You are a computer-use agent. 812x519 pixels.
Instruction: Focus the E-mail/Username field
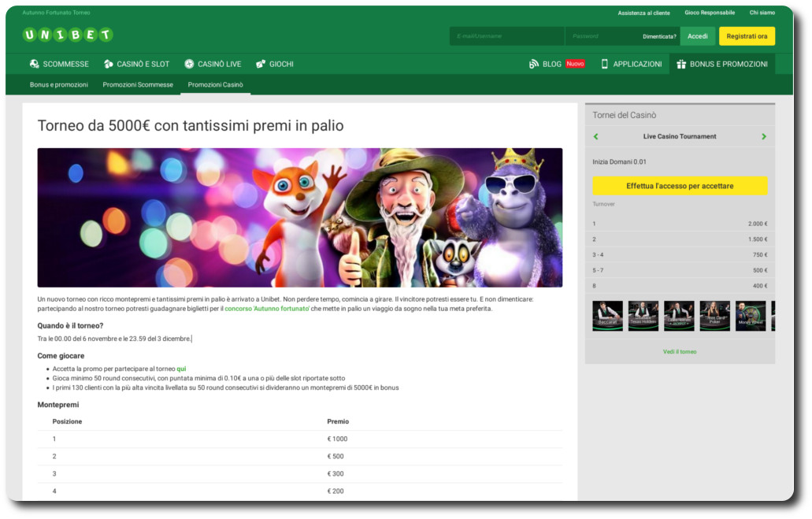(x=507, y=36)
